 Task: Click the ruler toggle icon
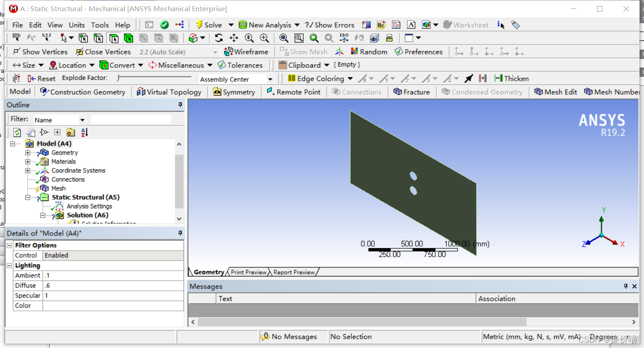pos(390,38)
